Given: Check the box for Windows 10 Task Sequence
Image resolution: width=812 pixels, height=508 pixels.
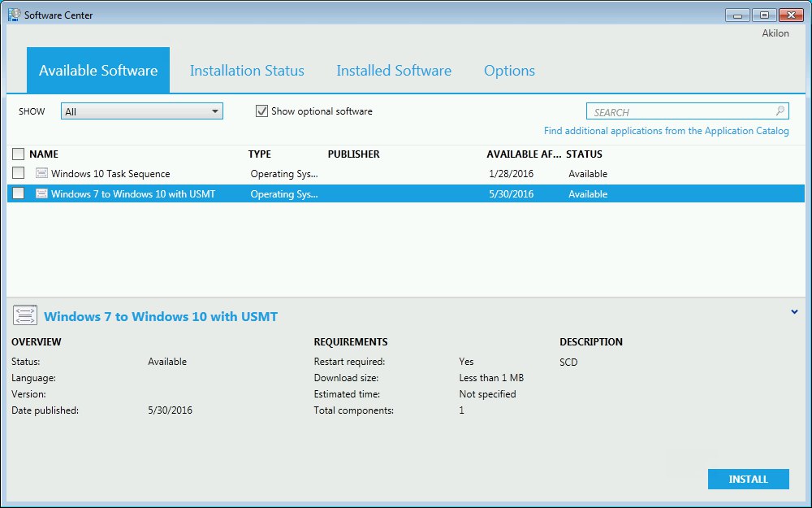Looking at the screenshot, I should pyautogui.click(x=18, y=173).
